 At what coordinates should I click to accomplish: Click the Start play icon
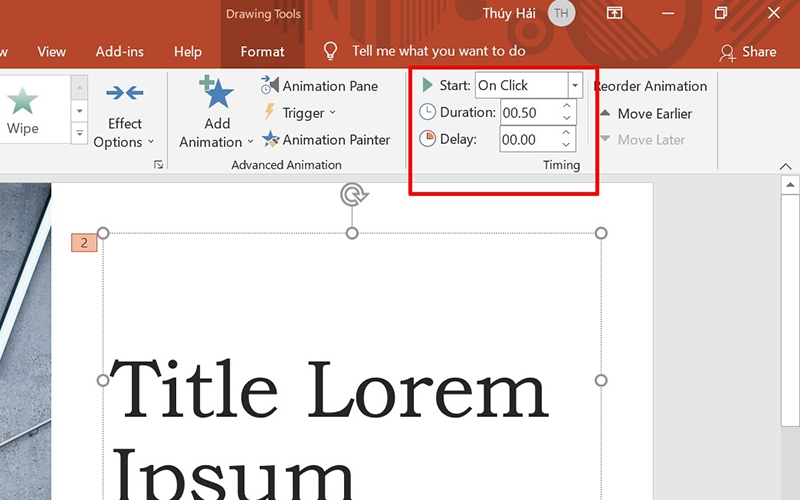(428, 85)
